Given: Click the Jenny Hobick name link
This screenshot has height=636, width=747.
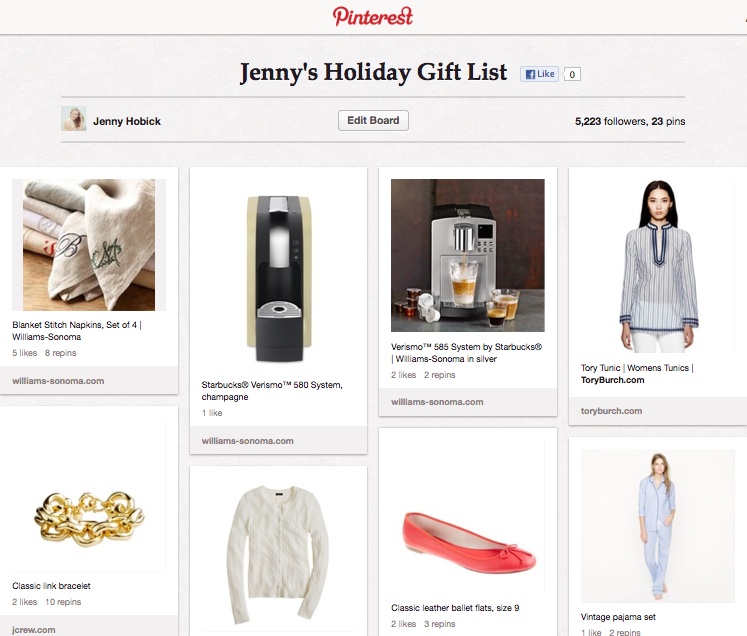Looking at the screenshot, I should point(127,121).
